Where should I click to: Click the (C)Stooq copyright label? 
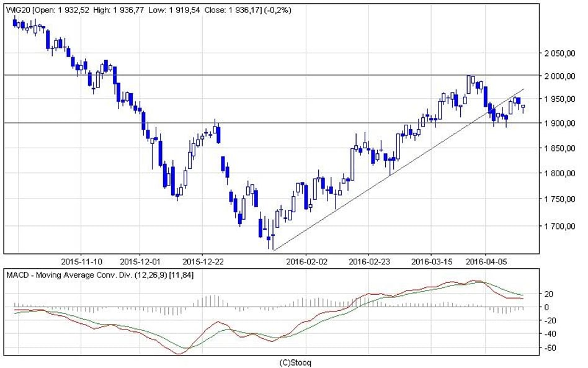pos(300,362)
